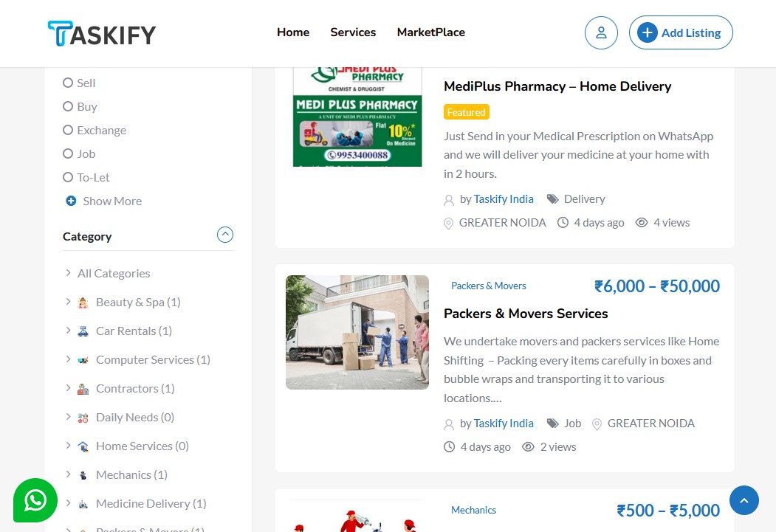Click author icon in Packers & Movers listing
Image resolution: width=776 pixels, height=532 pixels.
tap(449, 424)
